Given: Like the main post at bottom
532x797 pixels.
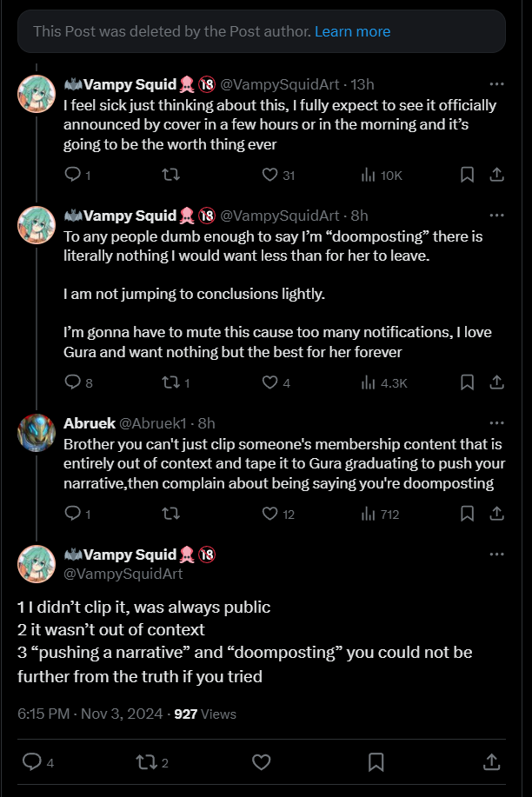Looking at the screenshot, I should pyautogui.click(x=261, y=762).
